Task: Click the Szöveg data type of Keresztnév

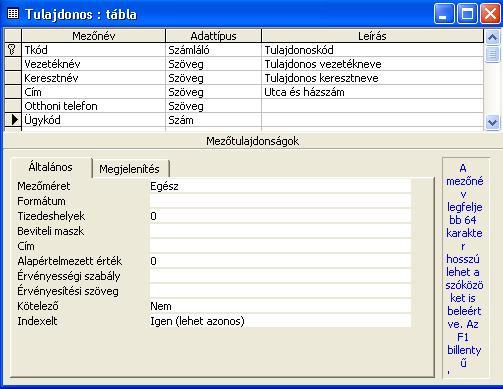Action: (213, 78)
